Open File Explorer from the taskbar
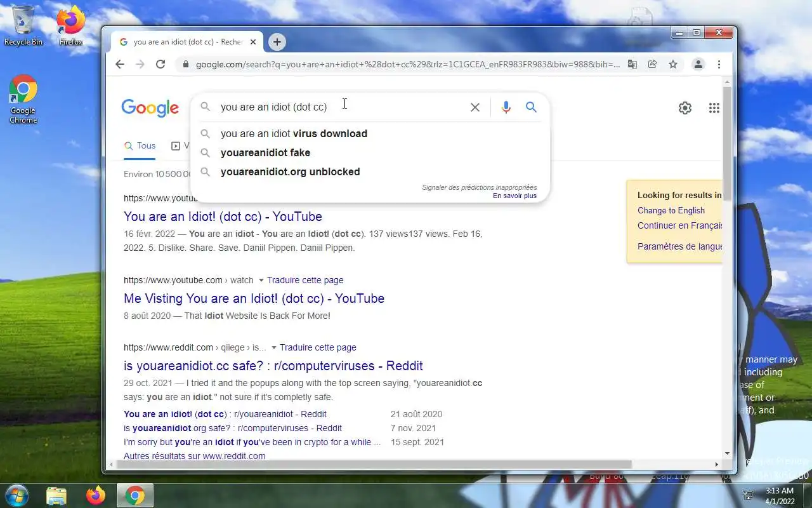812x508 pixels. tap(56, 495)
